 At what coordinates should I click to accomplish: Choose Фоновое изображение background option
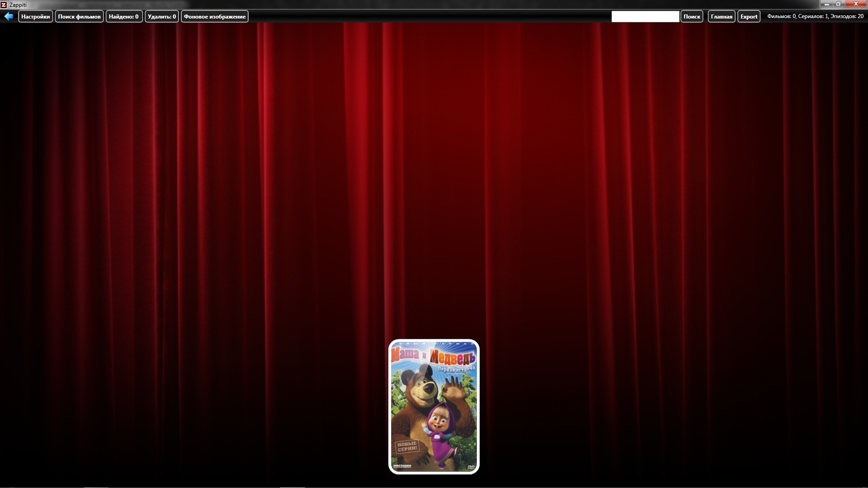[215, 17]
